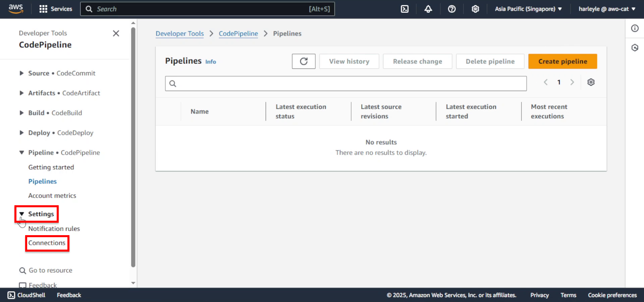644x302 pixels.
Task: Open the CloudShell icon in top bar
Action: (x=405, y=9)
